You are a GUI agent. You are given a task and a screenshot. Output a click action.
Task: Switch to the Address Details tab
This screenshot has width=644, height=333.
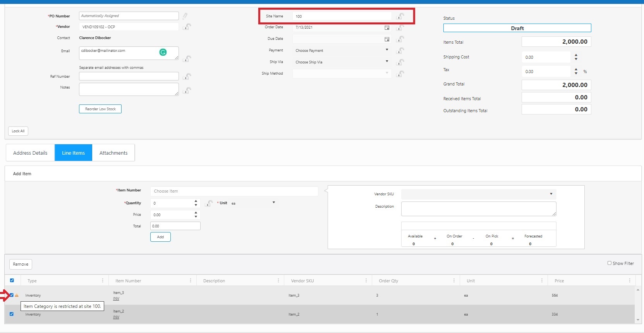[x=30, y=153]
